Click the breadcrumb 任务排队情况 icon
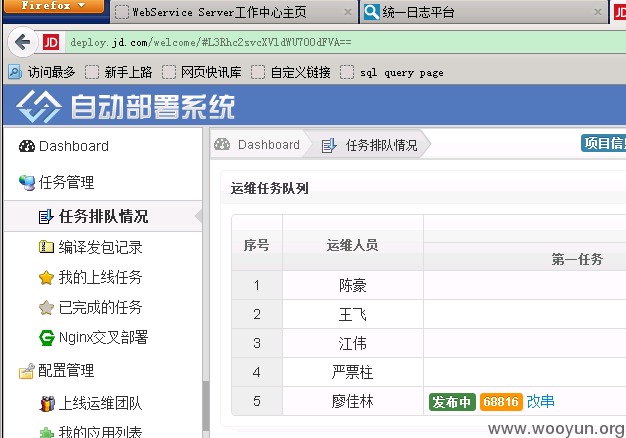This screenshot has width=626, height=438. click(x=329, y=145)
